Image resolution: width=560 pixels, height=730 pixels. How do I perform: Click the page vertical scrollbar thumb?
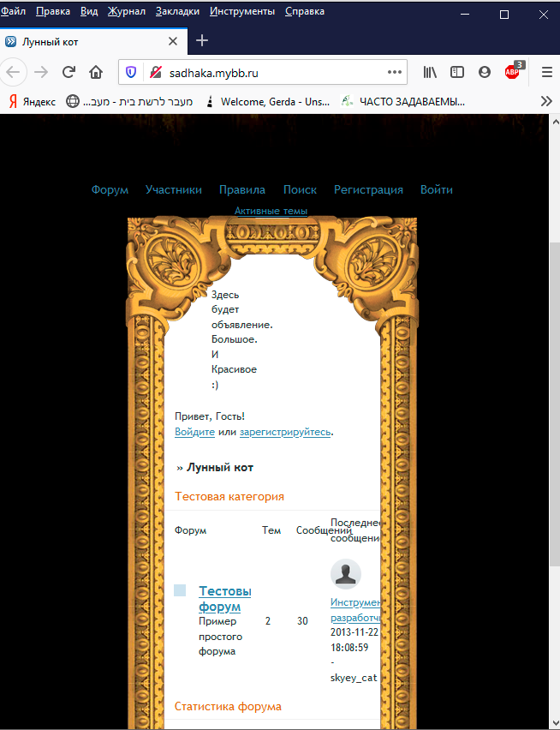click(x=555, y=404)
